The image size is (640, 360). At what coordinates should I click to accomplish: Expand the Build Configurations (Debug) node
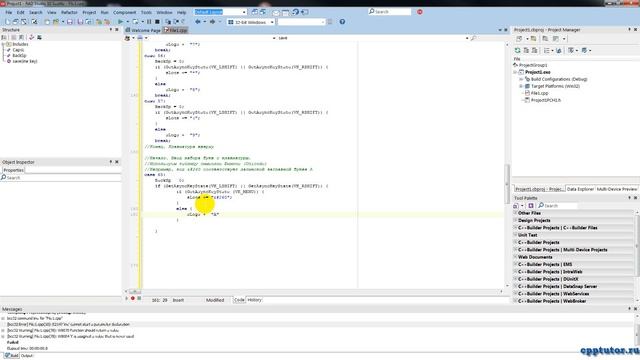521,79
